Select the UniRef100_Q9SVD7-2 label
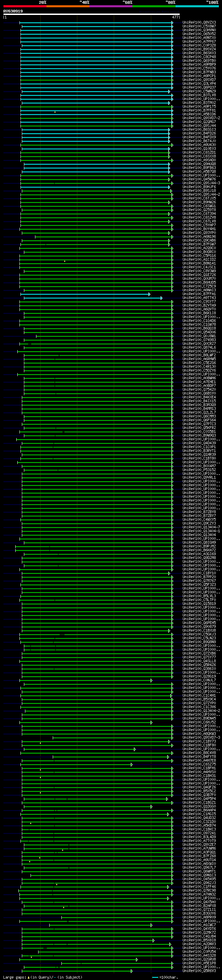222x980 pixels. [x=201, y=118]
